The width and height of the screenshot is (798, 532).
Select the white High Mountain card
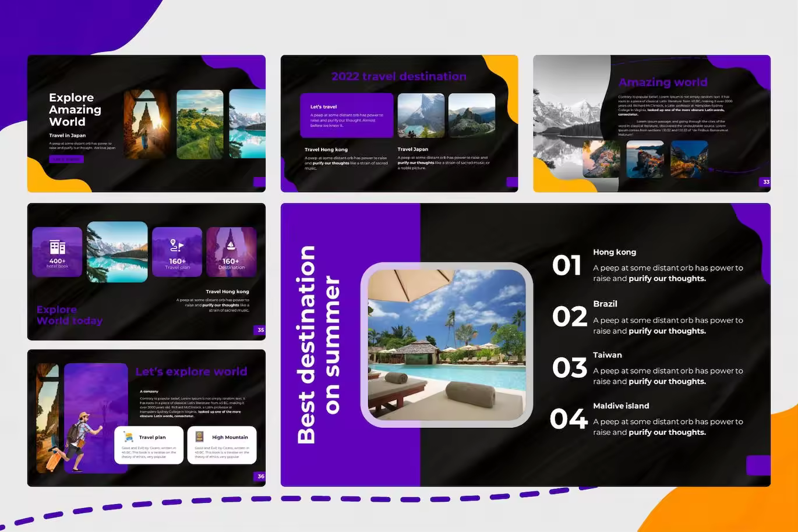222,445
